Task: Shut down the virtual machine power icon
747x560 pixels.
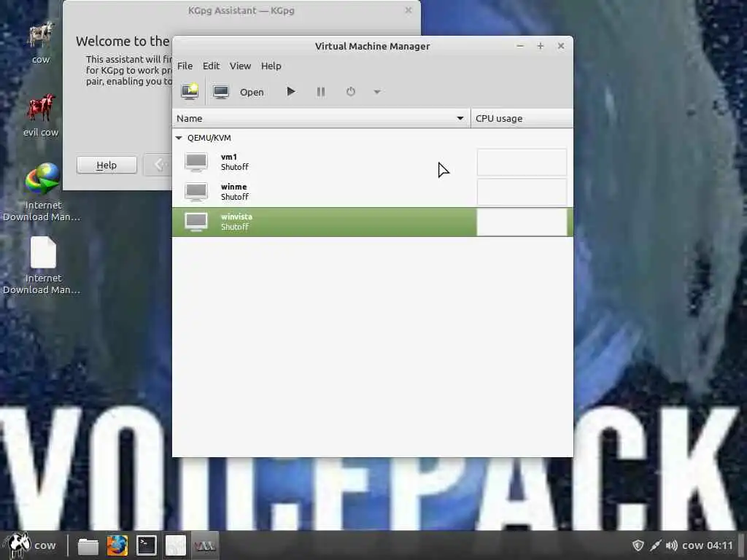Action: (351, 91)
